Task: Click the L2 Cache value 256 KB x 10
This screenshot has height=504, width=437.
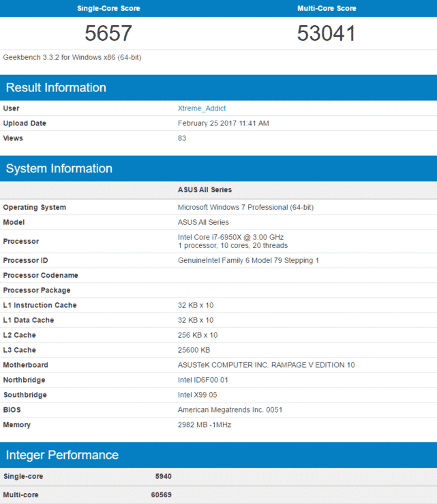Action: 198,335
